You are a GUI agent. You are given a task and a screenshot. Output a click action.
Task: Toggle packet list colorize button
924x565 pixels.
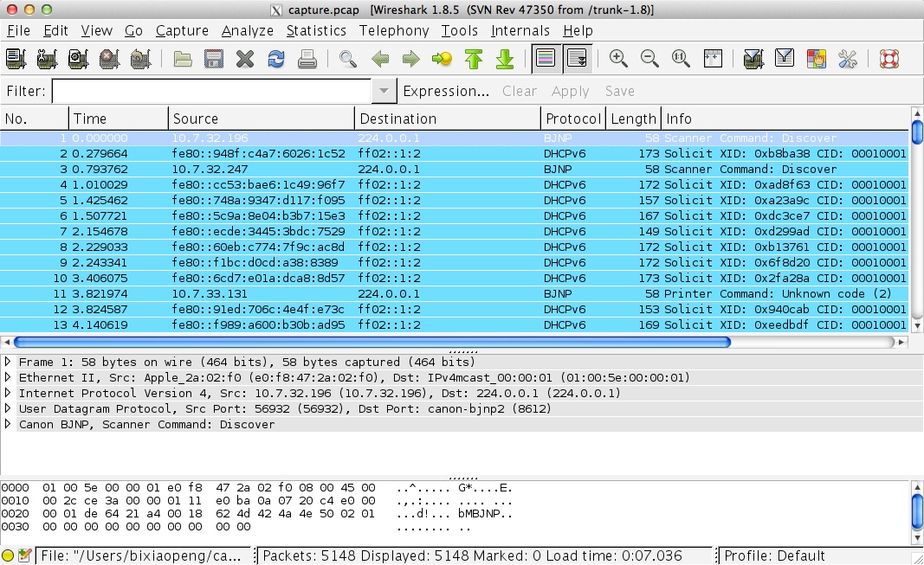[x=546, y=59]
